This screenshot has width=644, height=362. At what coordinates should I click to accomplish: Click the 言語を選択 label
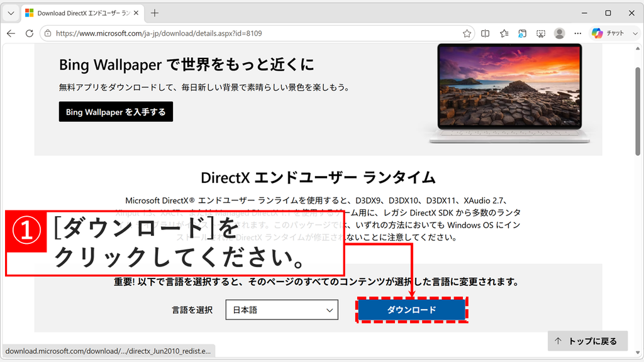pos(192,310)
